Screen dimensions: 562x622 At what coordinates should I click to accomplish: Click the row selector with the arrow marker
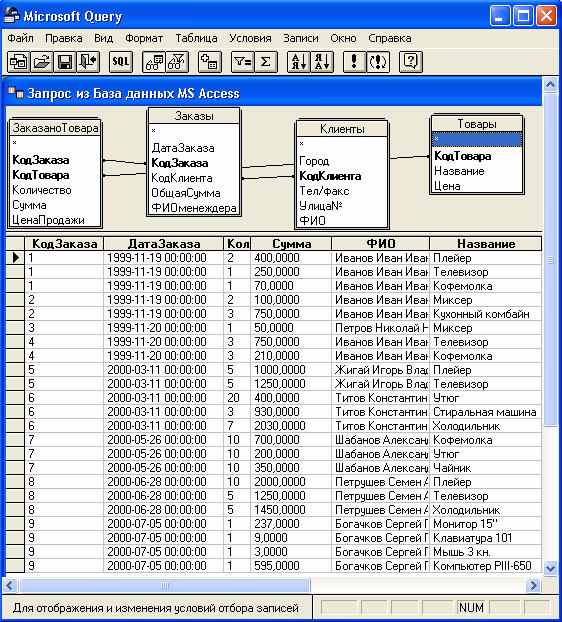click(x=15, y=258)
